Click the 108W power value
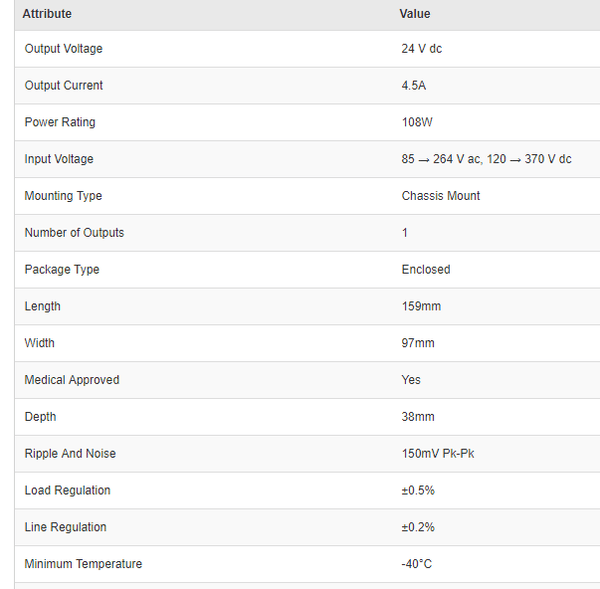This screenshot has height=589, width=600. pyautogui.click(x=416, y=123)
